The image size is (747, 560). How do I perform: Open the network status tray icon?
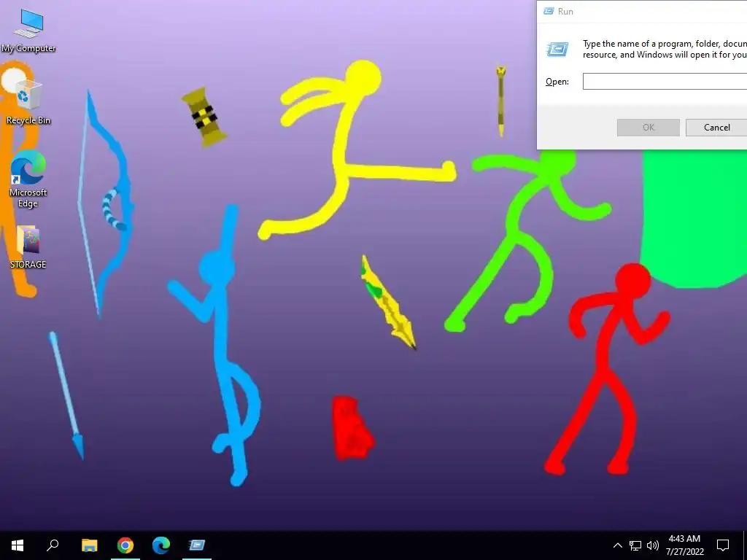635,545
